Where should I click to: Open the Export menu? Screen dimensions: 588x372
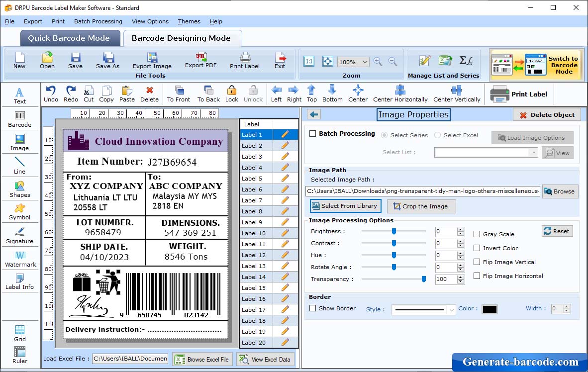(x=33, y=21)
